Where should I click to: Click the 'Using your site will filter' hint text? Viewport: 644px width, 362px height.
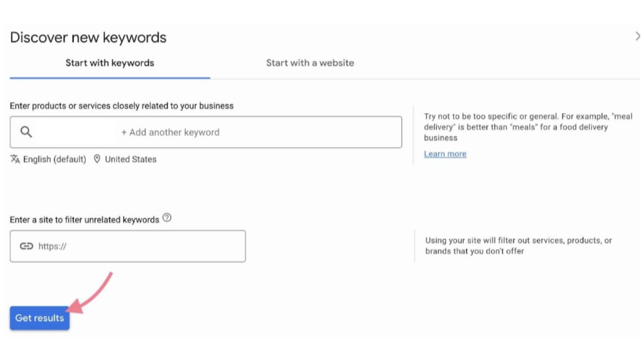(519, 246)
